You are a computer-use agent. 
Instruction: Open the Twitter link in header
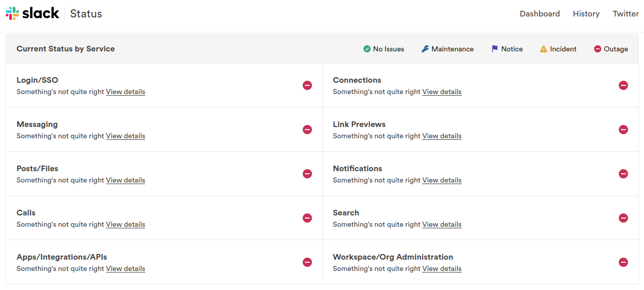625,14
